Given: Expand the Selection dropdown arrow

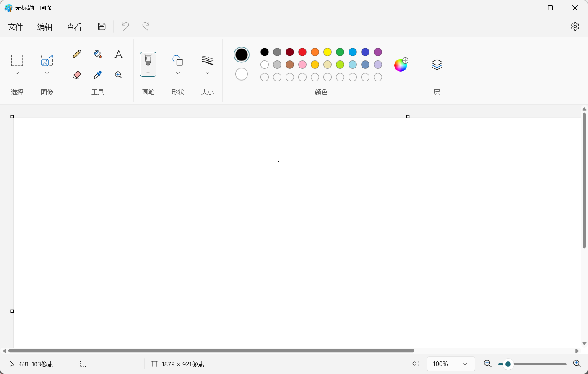Looking at the screenshot, I should tap(17, 73).
